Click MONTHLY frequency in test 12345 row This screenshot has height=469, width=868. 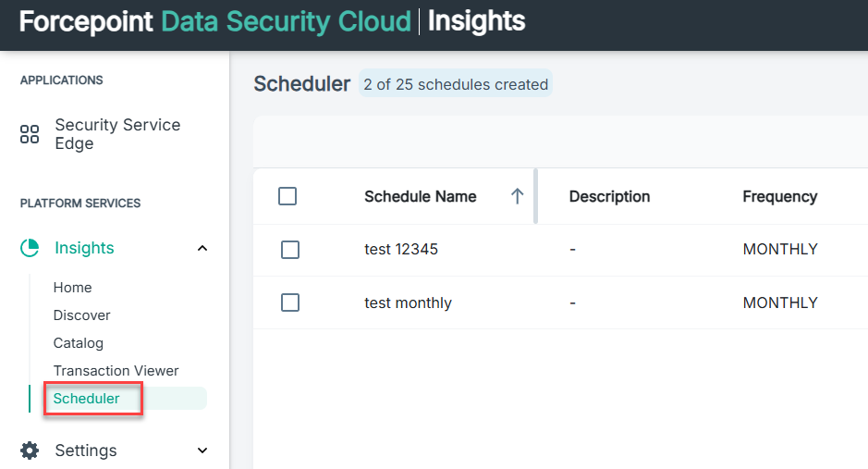pyautogui.click(x=780, y=249)
